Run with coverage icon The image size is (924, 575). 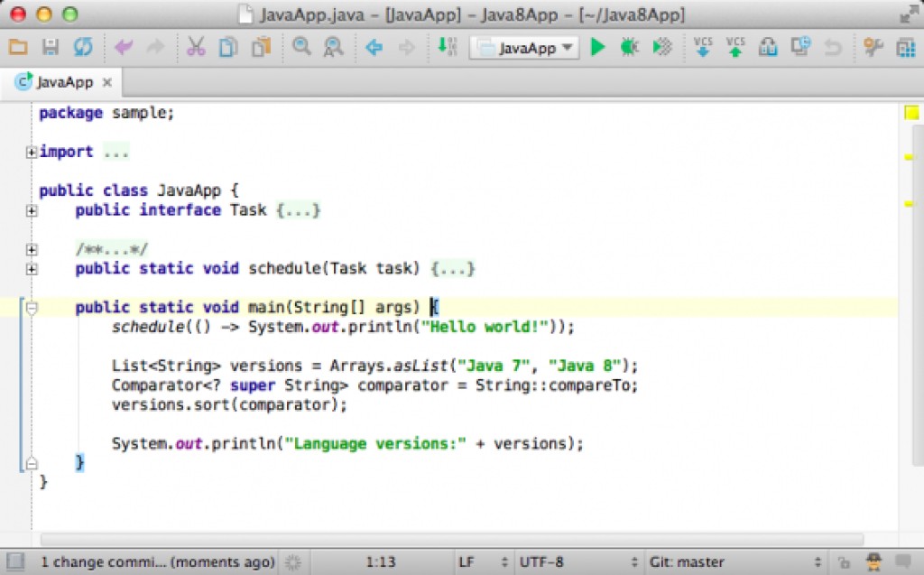pos(662,47)
